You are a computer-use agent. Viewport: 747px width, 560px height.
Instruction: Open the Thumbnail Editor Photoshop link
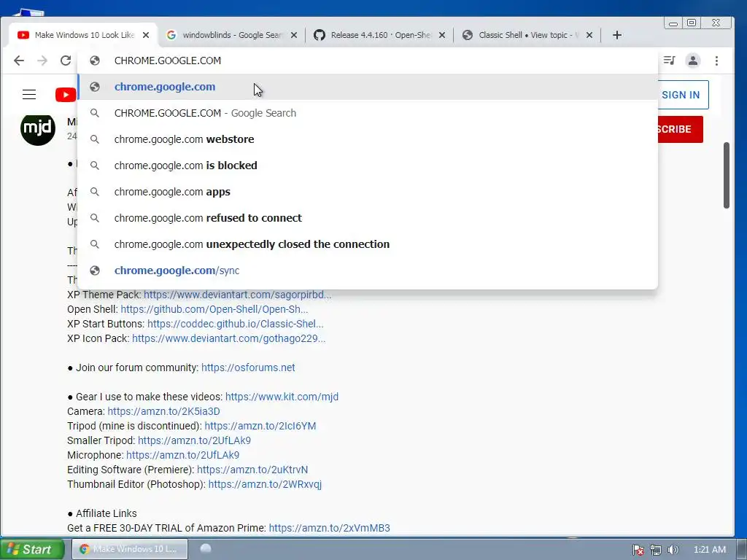click(265, 484)
